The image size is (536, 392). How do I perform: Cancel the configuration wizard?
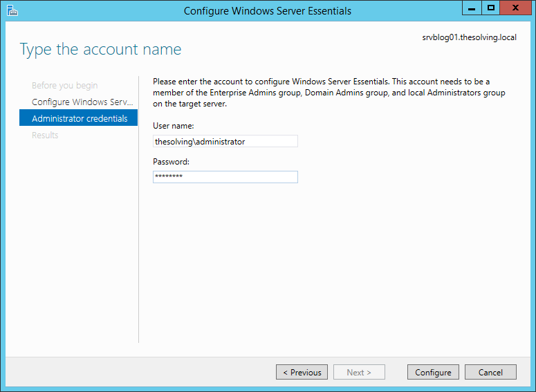pyautogui.click(x=490, y=372)
